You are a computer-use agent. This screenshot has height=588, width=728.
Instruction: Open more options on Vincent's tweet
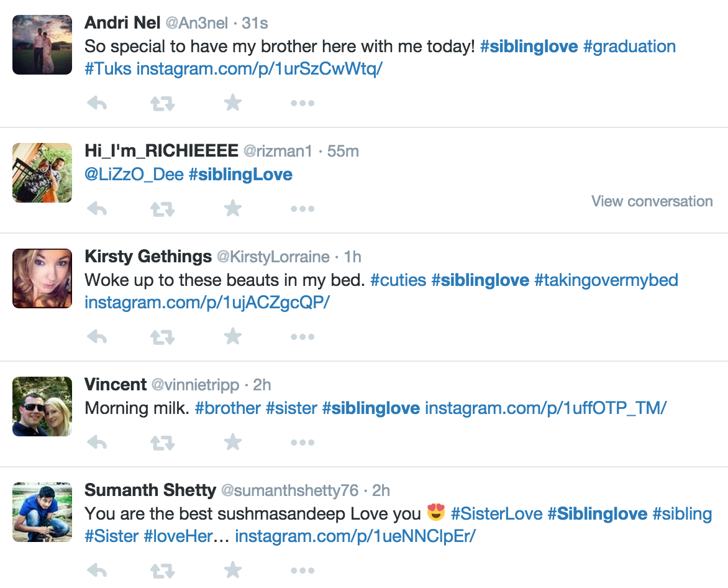click(x=303, y=443)
